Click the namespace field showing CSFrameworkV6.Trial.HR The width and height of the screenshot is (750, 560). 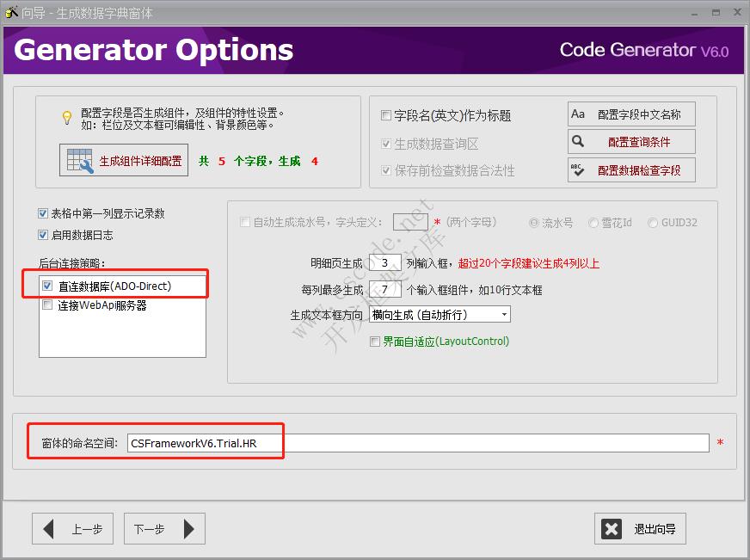coord(344,441)
